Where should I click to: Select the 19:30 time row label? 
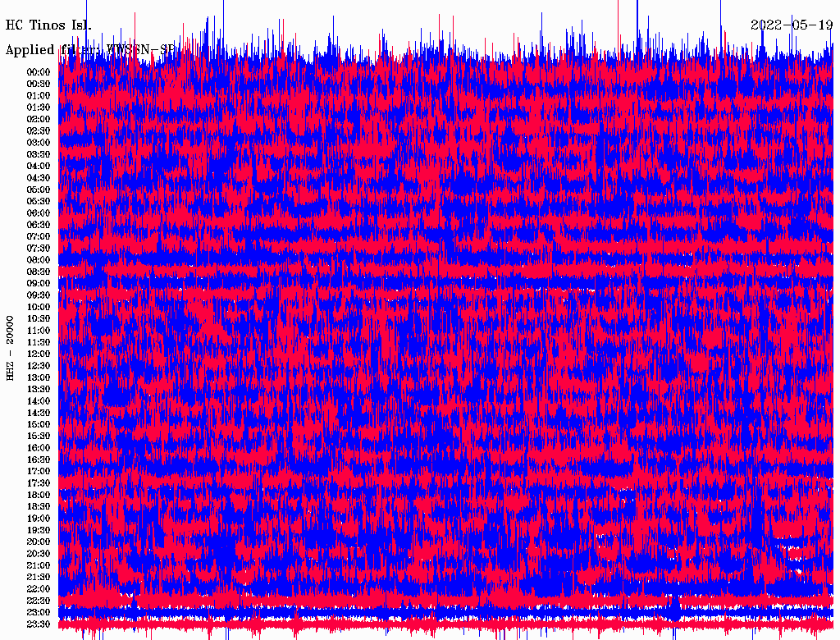tap(39, 530)
